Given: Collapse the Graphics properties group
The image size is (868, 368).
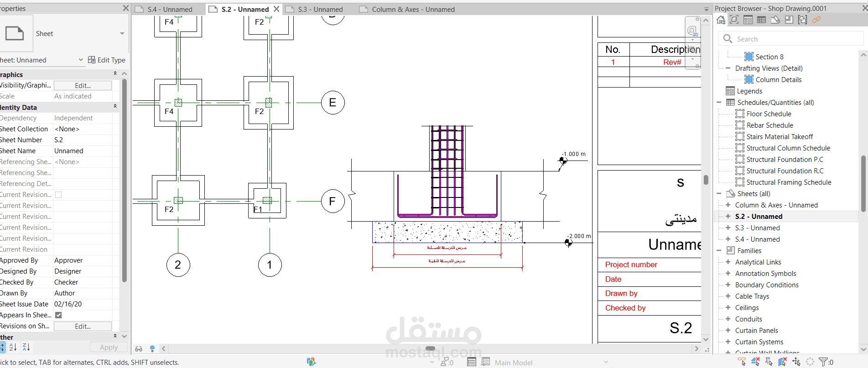Looking at the screenshot, I should coord(115,73).
